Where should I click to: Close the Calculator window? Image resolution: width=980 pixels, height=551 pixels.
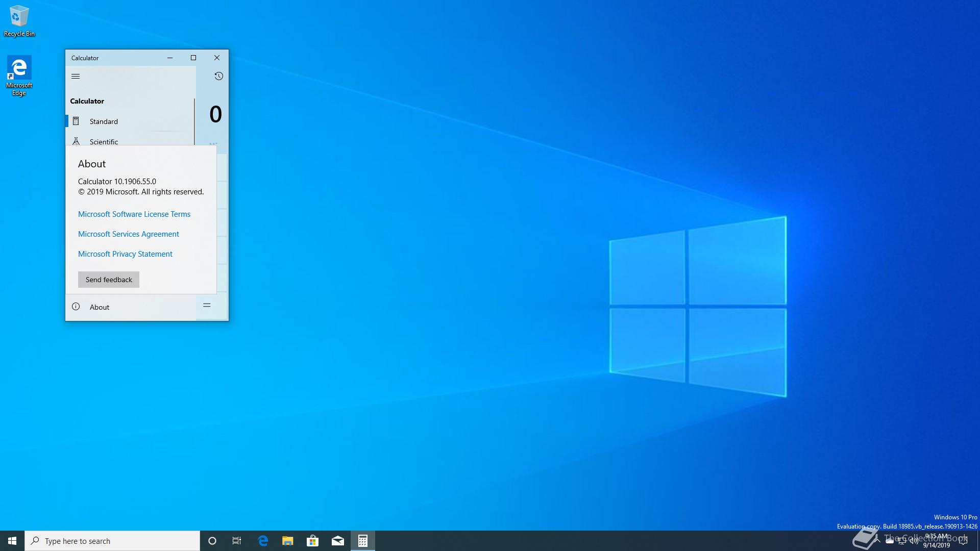pyautogui.click(x=217, y=58)
